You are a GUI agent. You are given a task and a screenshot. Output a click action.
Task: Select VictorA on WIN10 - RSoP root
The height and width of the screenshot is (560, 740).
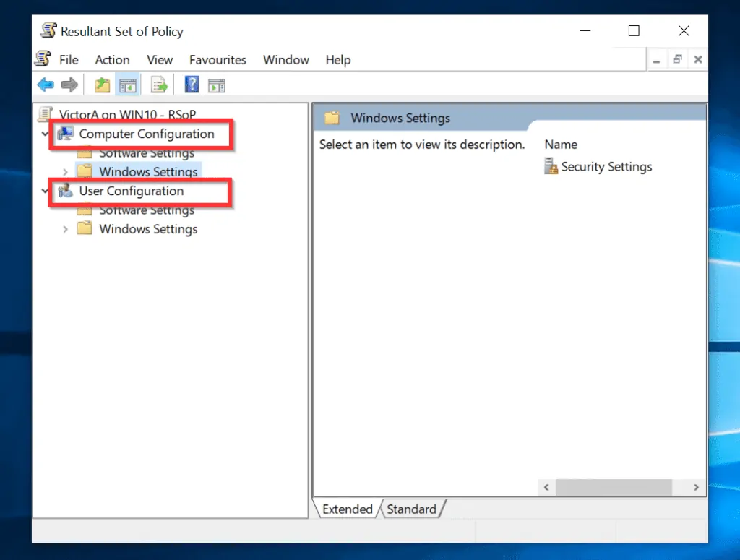127,114
